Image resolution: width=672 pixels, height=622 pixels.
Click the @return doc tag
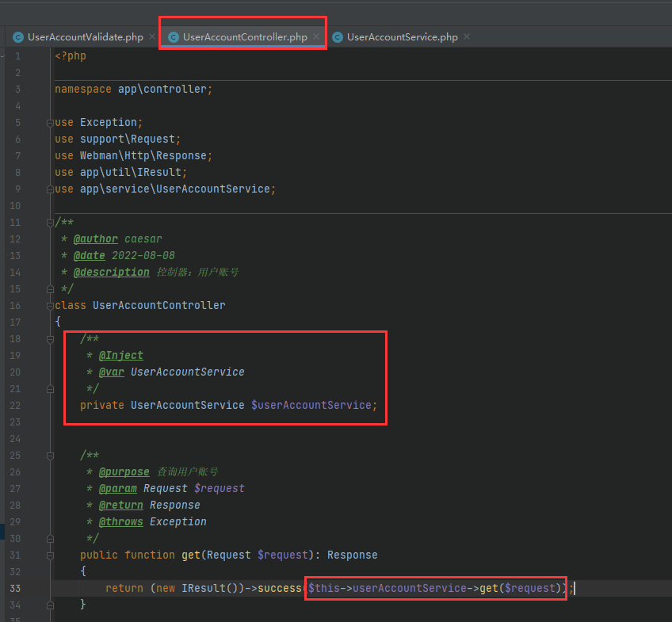[x=121, y=505]
